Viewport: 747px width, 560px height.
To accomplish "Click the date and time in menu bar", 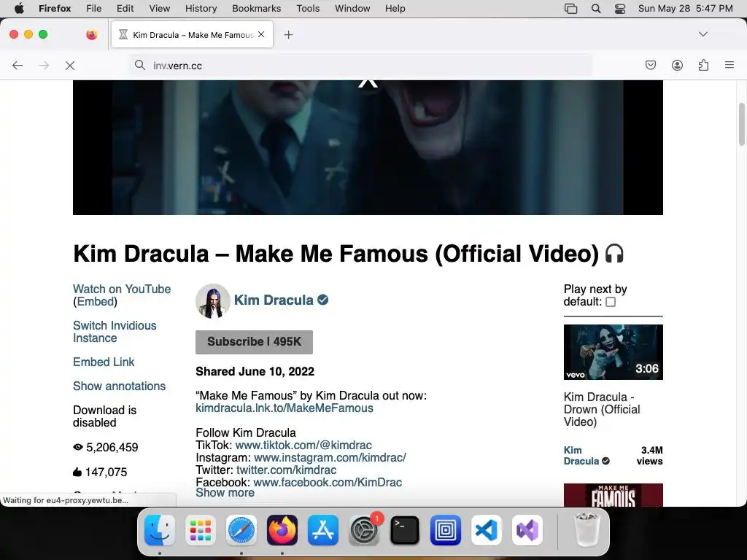I will point(685,9).
